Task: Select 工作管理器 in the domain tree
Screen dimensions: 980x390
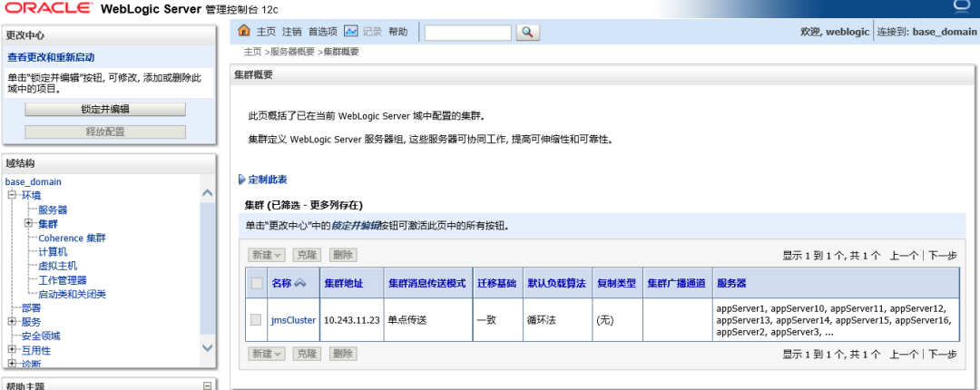Action: pyautogui.click(x=63, y=280)
